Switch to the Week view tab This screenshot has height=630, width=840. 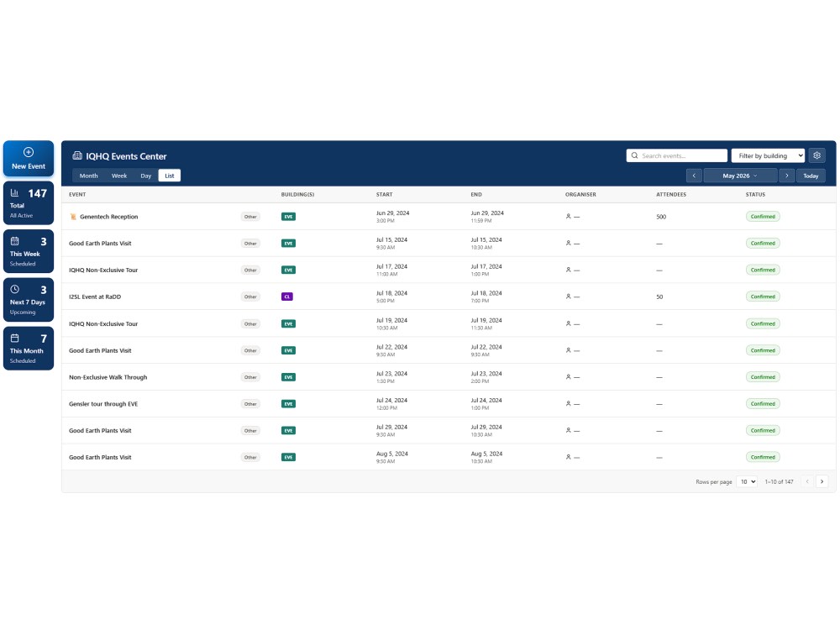click(x=119, y=176)
